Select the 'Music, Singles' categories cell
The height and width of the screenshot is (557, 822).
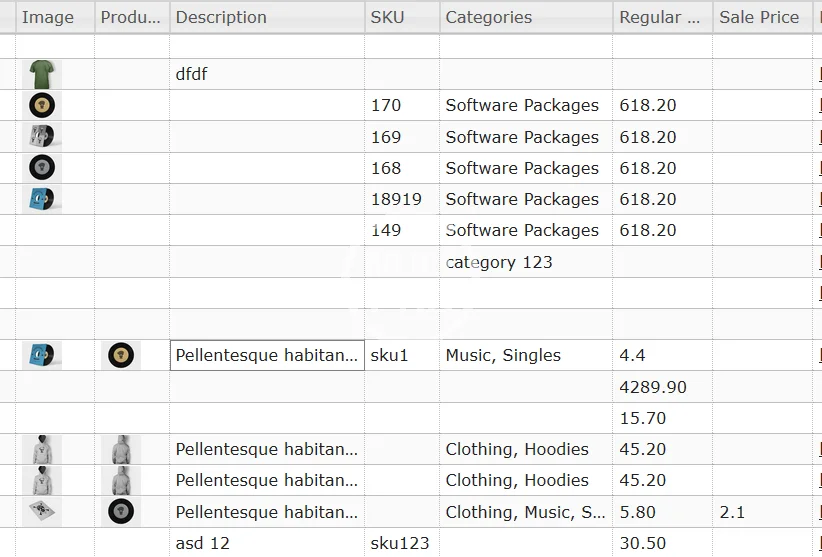point(525,355)
